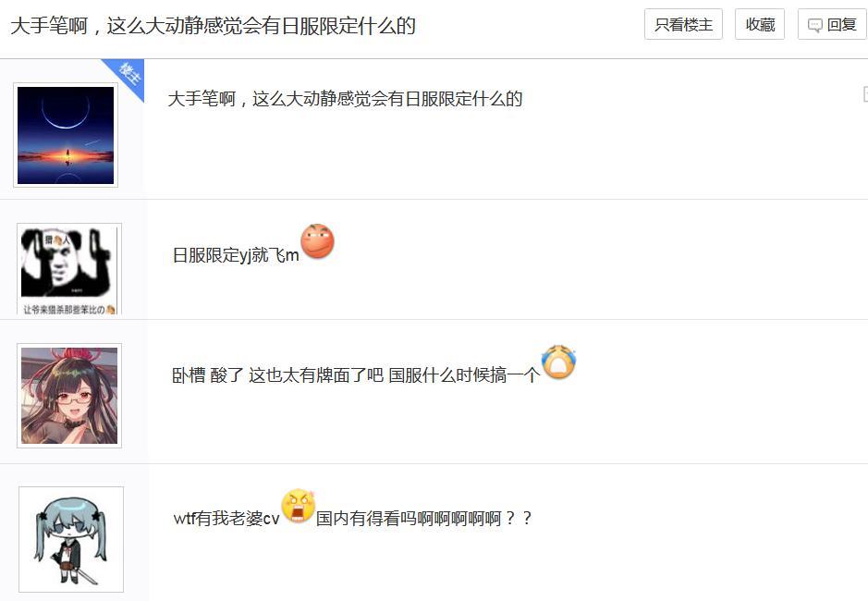The height and width of the screenshot is (601, 868).
Task: Click the reply text 日服限定yj就飞m
Action: pos(236,255)
